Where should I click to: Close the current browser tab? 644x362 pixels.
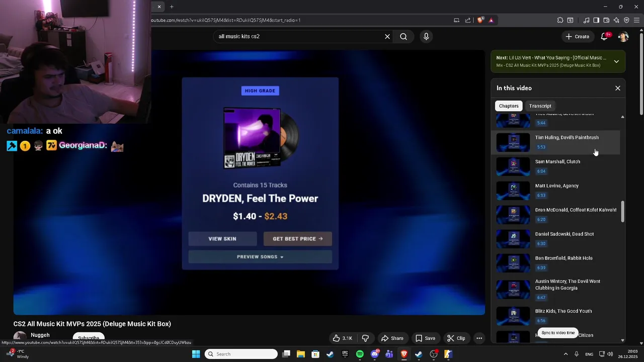tap(159, 7)
